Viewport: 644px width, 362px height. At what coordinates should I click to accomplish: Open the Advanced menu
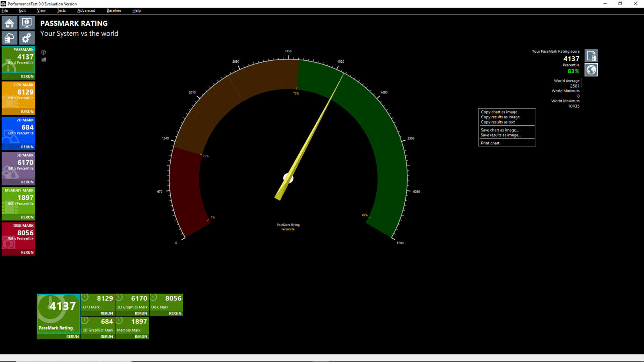86,10
